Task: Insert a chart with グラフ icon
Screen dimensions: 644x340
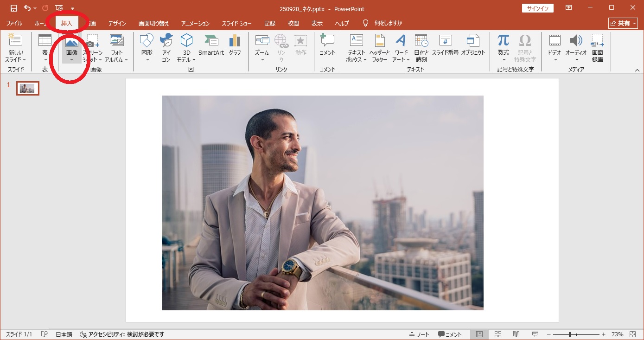Action: [235, 46]
